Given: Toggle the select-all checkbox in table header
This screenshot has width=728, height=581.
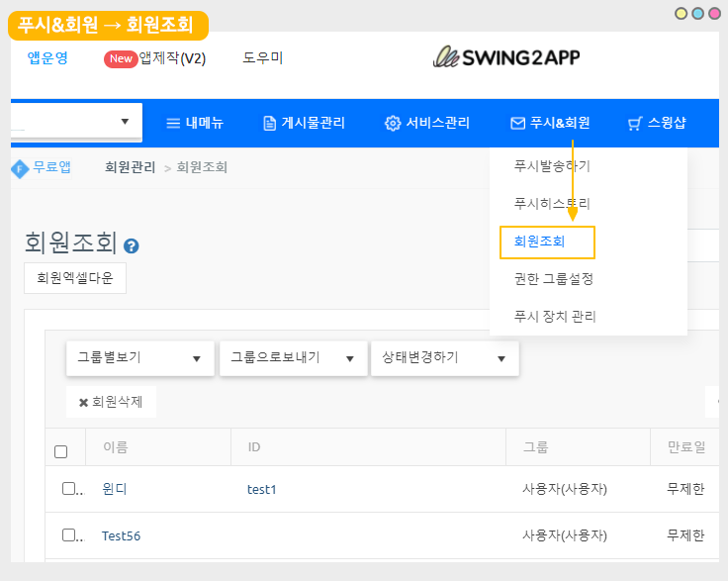Looking at the screenshot, I should (61, 451).
